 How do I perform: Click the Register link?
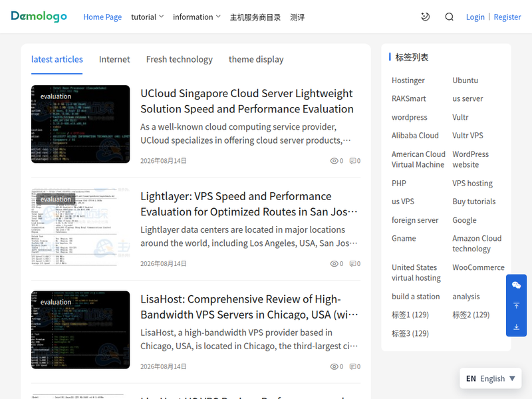point(507,17)
